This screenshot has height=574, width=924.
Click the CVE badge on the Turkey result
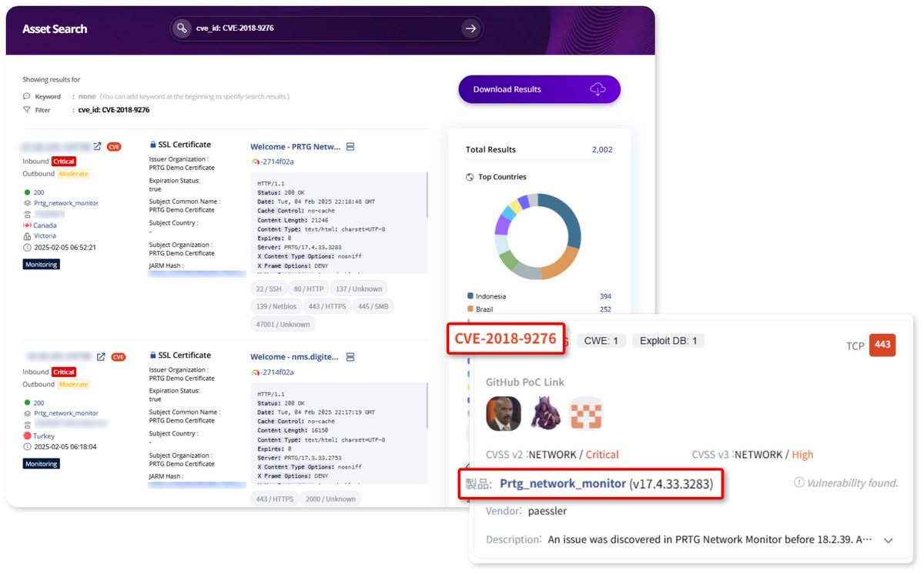tap(118, 357)
